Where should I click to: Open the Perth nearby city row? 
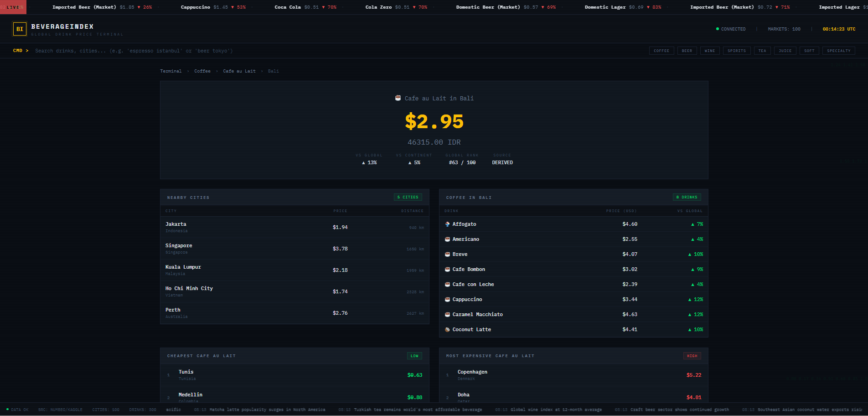pos(294,313)
